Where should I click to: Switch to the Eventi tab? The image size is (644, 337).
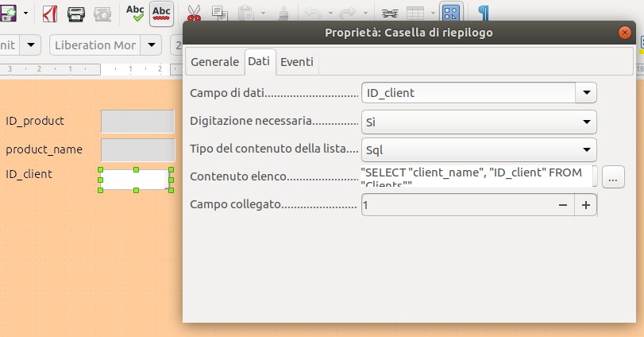click(297, 62)
